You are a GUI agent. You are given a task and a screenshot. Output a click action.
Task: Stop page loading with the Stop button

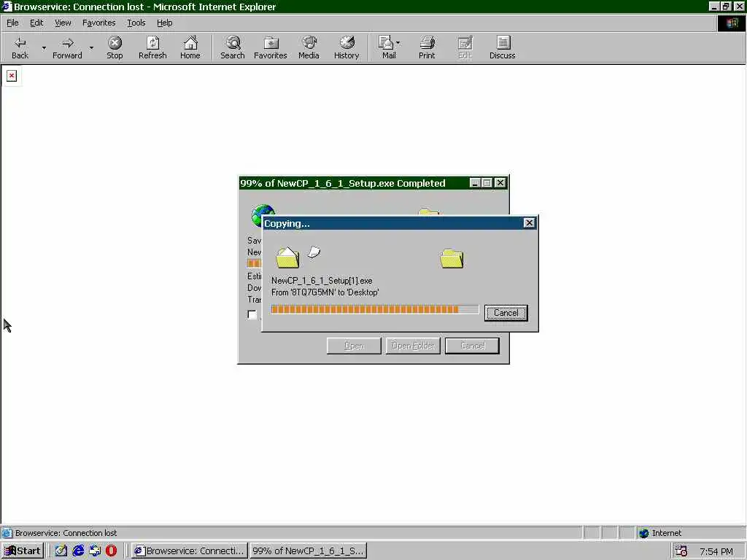pos(115,47)
